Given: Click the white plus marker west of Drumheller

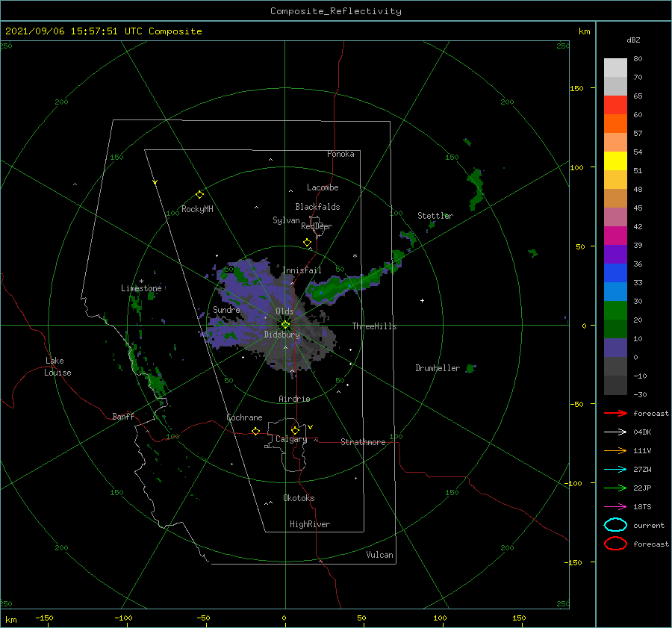Looking at the screenshot, I should [x=422, y=300].
